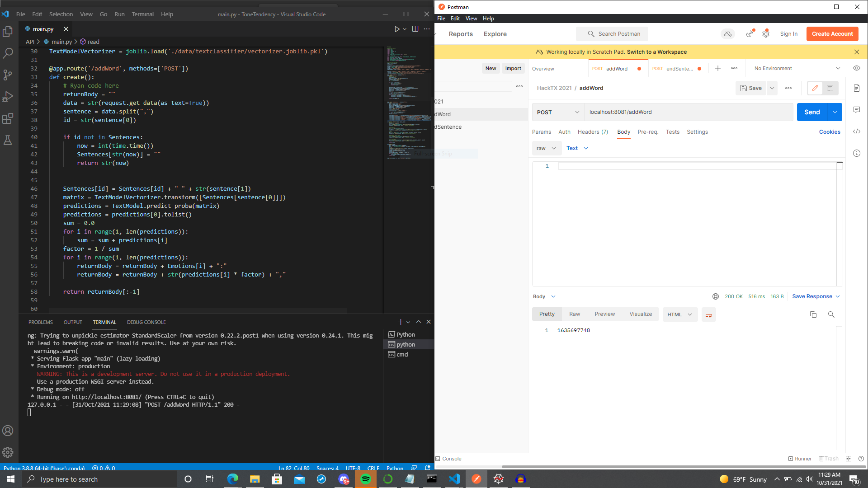The height and width of the screenshot is (488, 868).
Task: Click the Run Python File play icon
Action: tap(396, 29)
